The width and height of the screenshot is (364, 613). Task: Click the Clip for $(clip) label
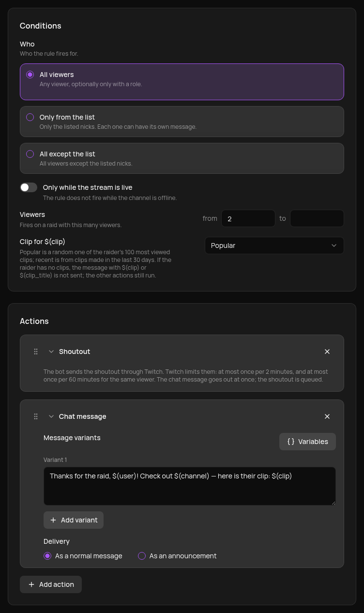click(x=43, y=242)
